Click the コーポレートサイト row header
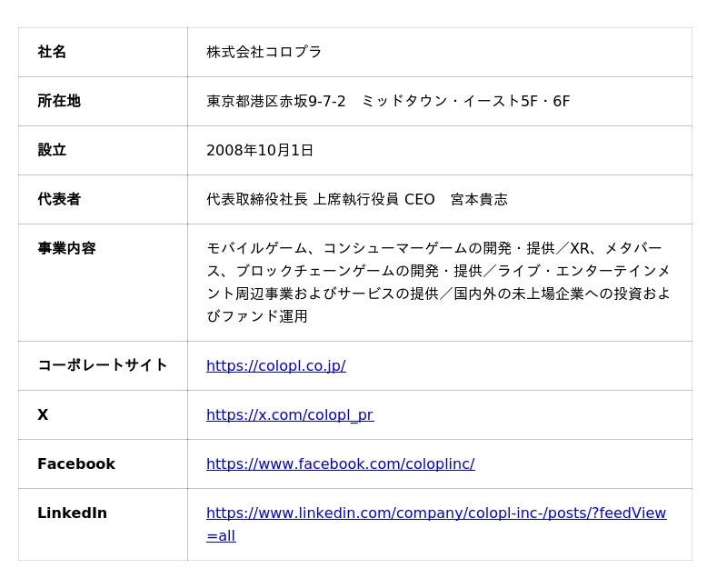727x588 pixels. [103, 365]
